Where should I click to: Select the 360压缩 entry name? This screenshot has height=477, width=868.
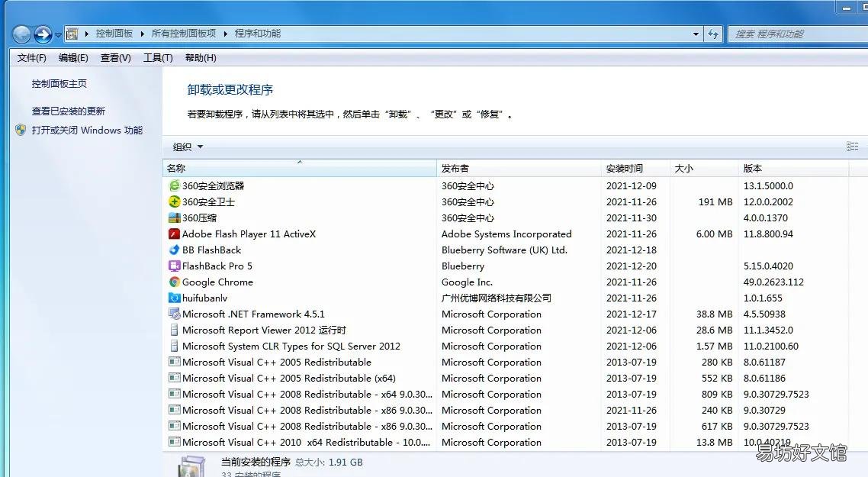coord(199,218)
